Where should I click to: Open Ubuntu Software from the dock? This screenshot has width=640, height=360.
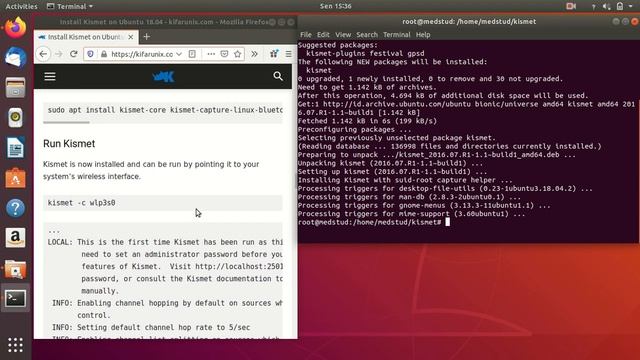click(x=16, y=178)
